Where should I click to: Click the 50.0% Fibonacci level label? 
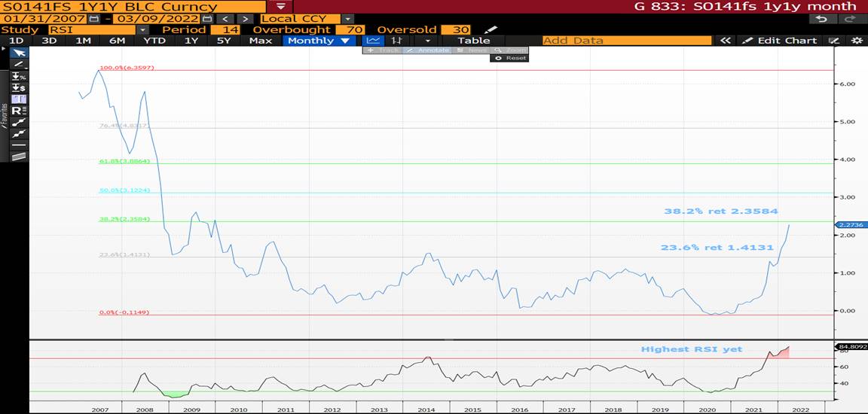coord(124,190)
